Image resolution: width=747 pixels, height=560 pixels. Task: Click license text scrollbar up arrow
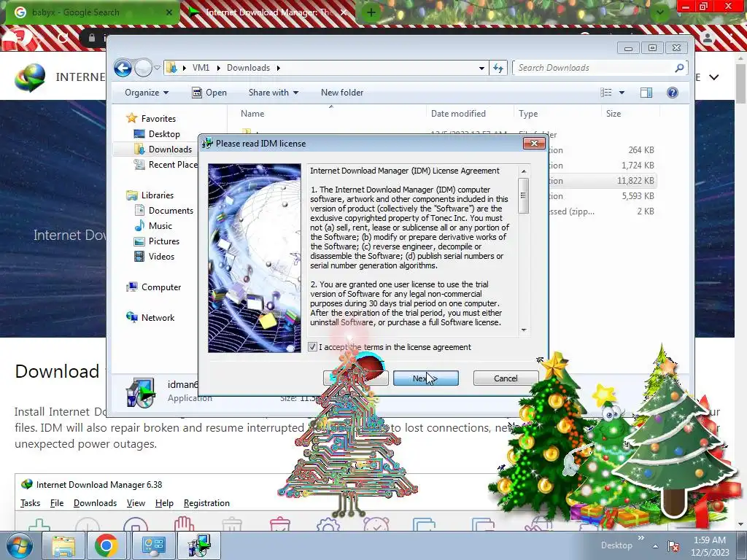pyautogui.click(x=524, y=171)
